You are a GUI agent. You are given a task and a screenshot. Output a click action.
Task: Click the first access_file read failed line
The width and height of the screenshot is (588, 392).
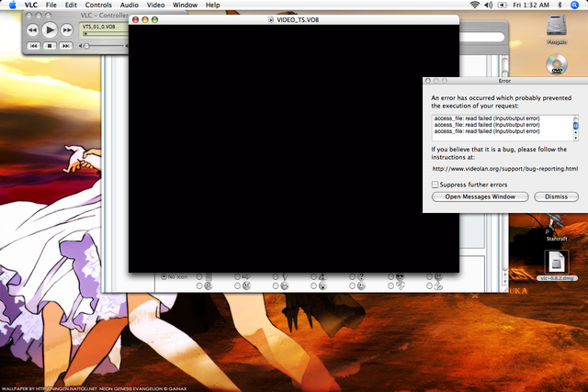[487, 118]
